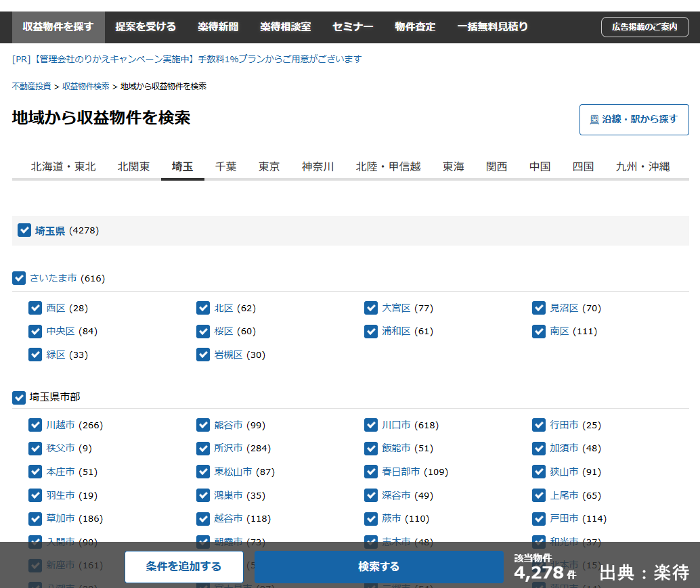Click the train icon in 沿線・駅から探す button
The image size is (700, 588).
[594, 120]
